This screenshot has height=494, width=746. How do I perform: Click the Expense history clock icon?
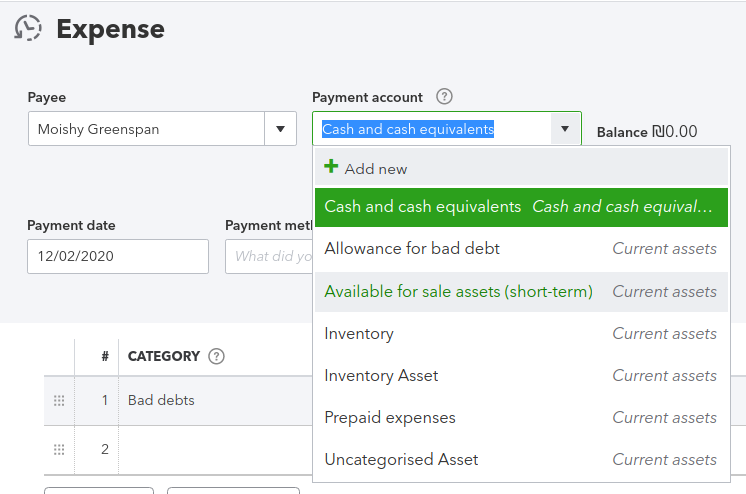[x=28, y=28]
